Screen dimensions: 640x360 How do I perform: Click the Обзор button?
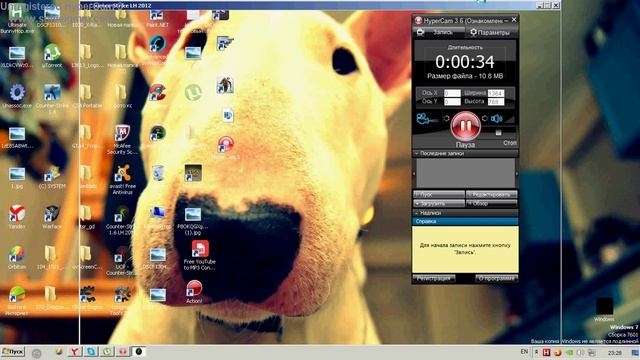491,203
